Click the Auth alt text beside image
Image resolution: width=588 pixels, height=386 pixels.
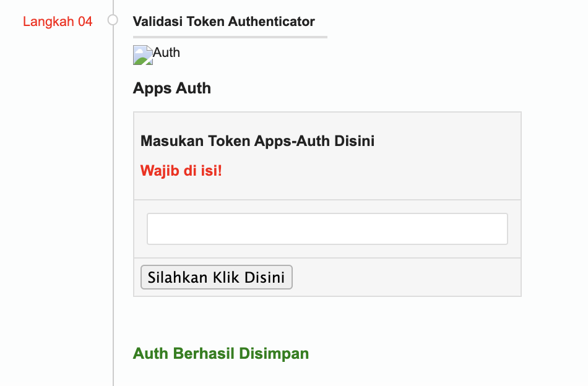tap(166, 53)
